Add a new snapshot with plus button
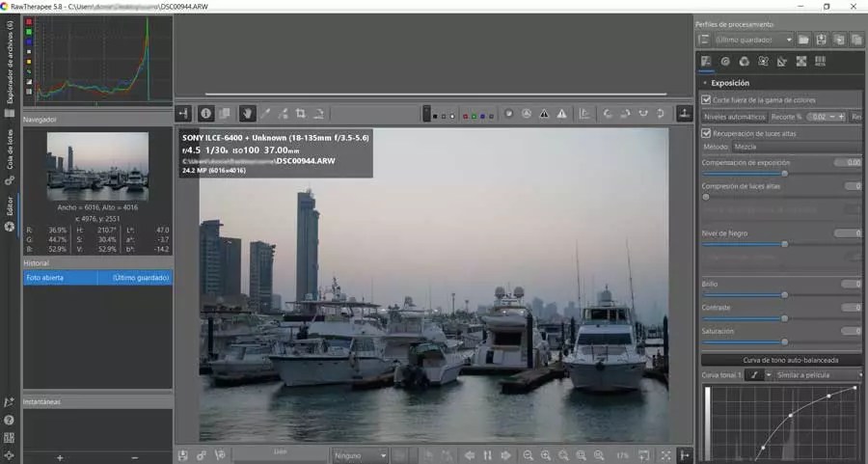This screenshot has width=868, height=464. pyautogui.click(x=60, y=458)
